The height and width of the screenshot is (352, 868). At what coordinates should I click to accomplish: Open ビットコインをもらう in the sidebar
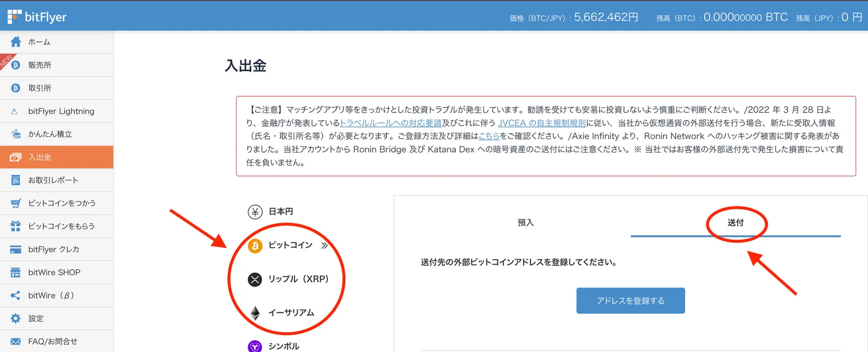tap(56, 226)
